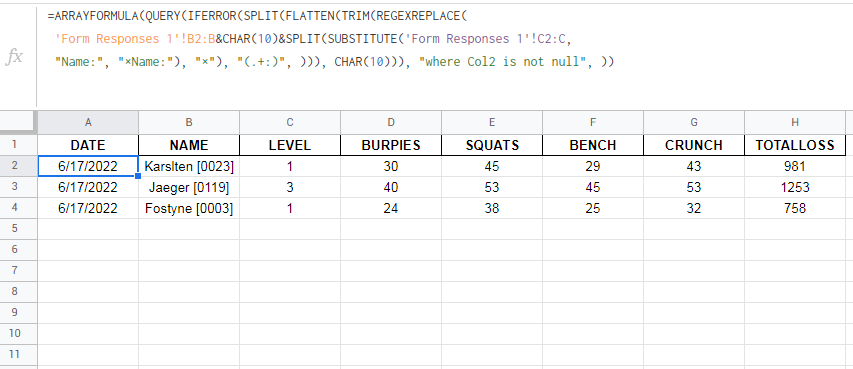The image size is (853, 369).
Task: Select row 6 header
Action: tap(18, 250)
